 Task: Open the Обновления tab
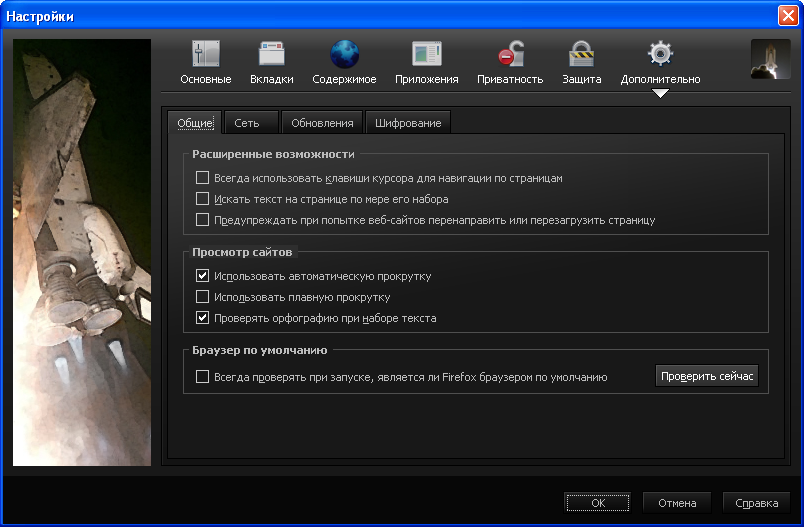pyautogui.click(x=322, y=123)
